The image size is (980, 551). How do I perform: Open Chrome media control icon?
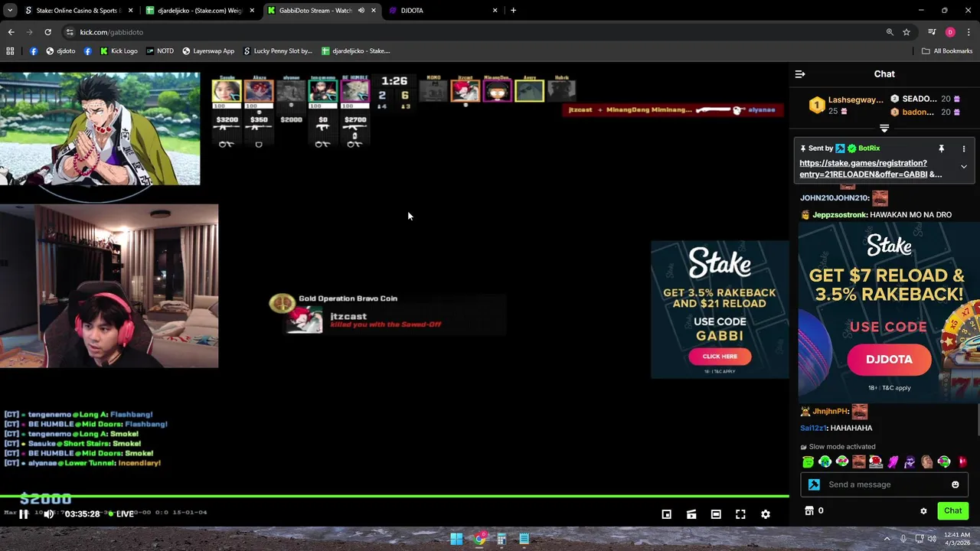coord(932,32)
